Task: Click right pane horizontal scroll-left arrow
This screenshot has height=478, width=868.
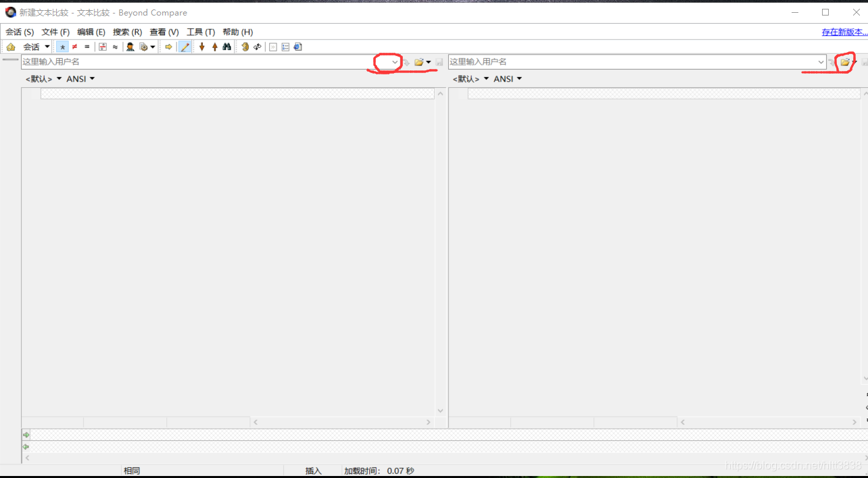Action: pos(683,422)
